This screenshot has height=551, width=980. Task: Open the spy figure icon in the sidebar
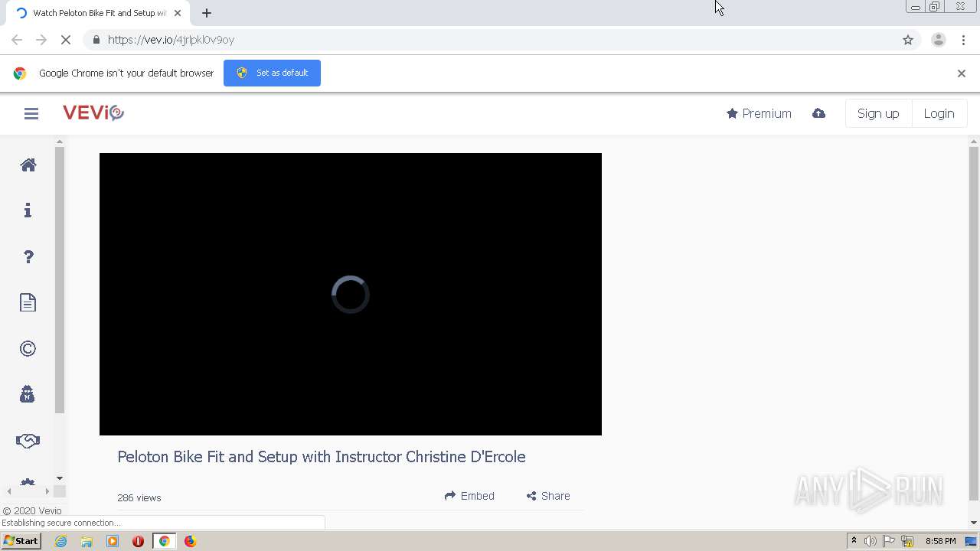point(28,395)
